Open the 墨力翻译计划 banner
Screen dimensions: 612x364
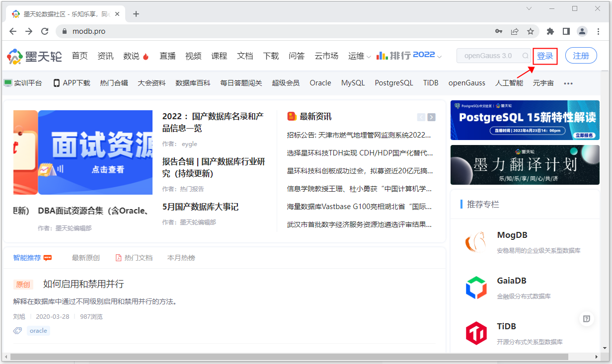point(525,165)
